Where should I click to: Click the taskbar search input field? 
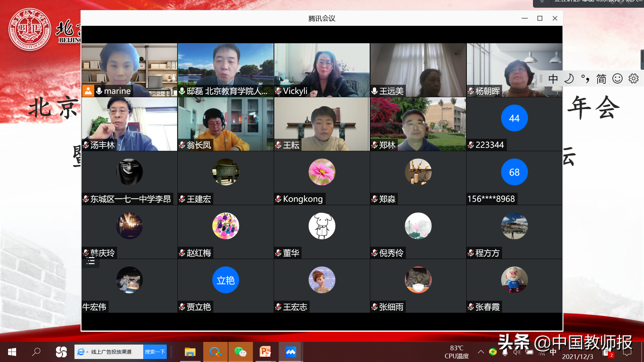tap(109, 352)
